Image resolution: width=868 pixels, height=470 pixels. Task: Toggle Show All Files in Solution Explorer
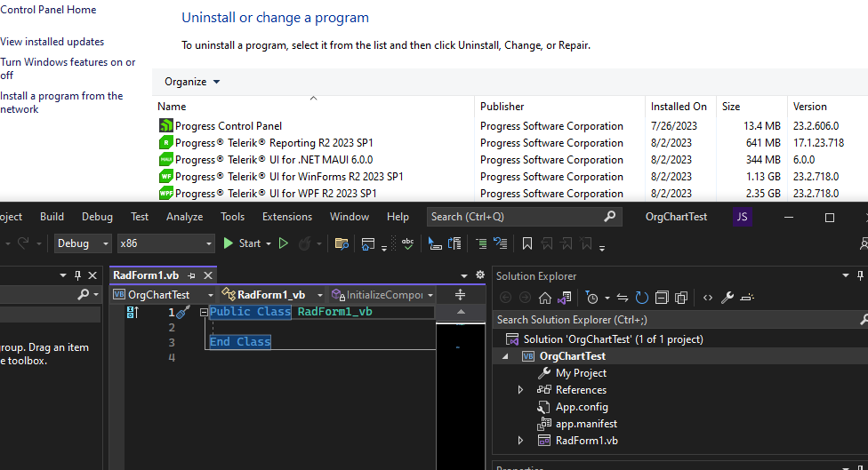[681, 298]
